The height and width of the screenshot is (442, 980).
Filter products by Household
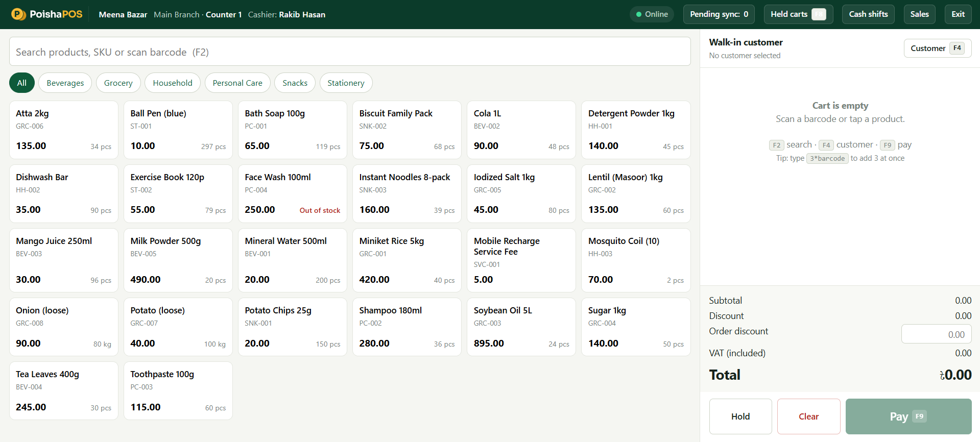point(173,83)
